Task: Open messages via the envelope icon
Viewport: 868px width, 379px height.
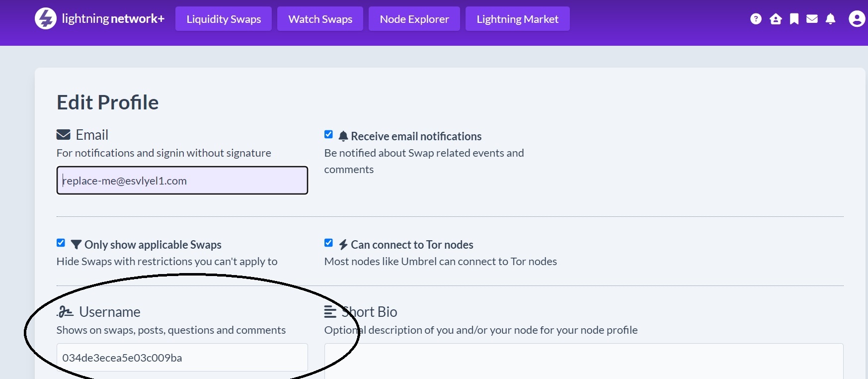Action: pos(812,19)
